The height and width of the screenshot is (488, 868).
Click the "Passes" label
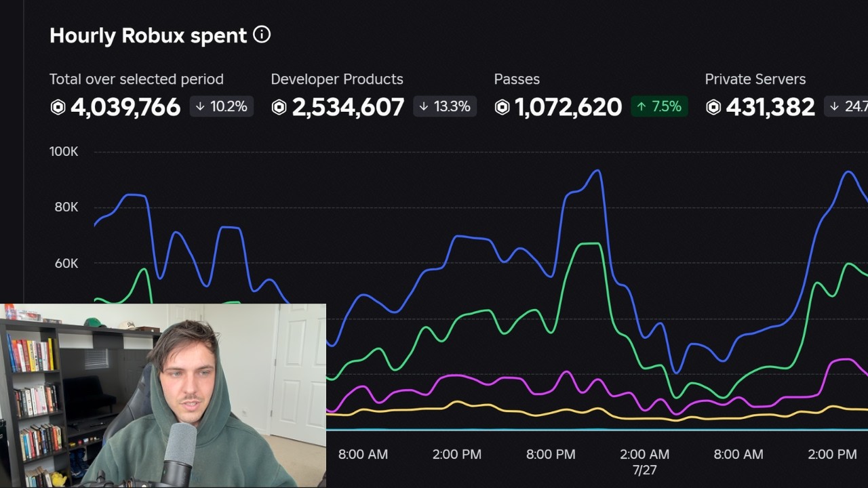click(517, 79)
